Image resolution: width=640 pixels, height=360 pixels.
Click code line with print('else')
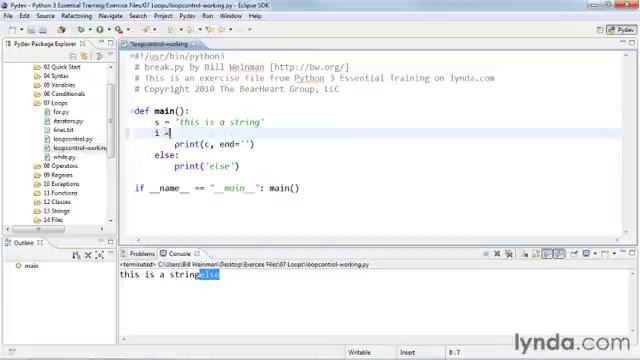(x=207, y=166)
